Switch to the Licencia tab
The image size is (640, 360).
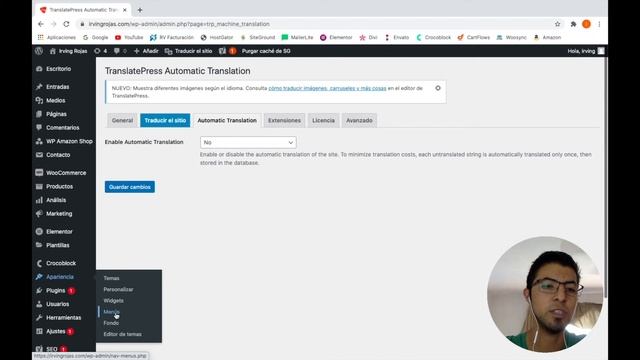(323, 120)
